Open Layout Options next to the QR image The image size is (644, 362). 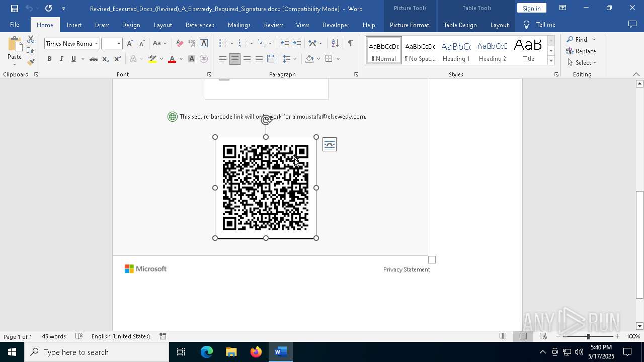coord(330,145)
